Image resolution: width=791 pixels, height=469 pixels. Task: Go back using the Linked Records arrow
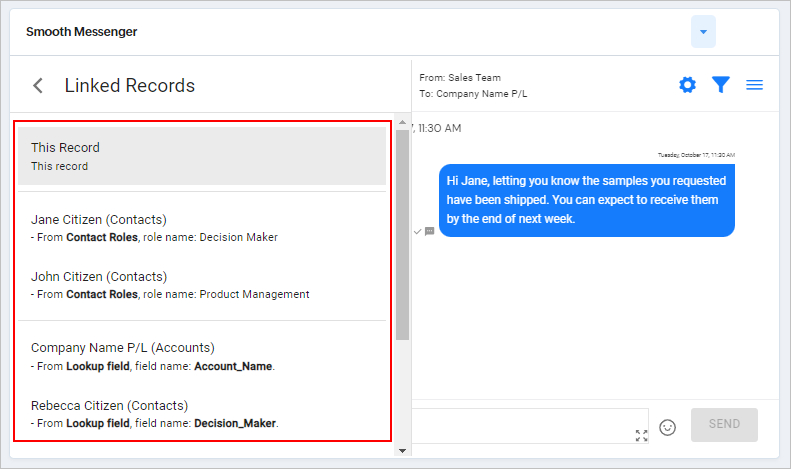coord(38,85)
